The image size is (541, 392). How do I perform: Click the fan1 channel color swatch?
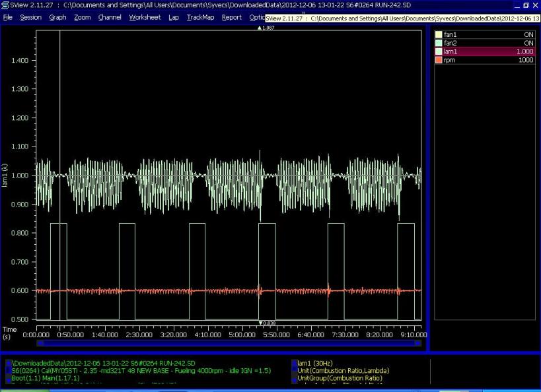439,34
